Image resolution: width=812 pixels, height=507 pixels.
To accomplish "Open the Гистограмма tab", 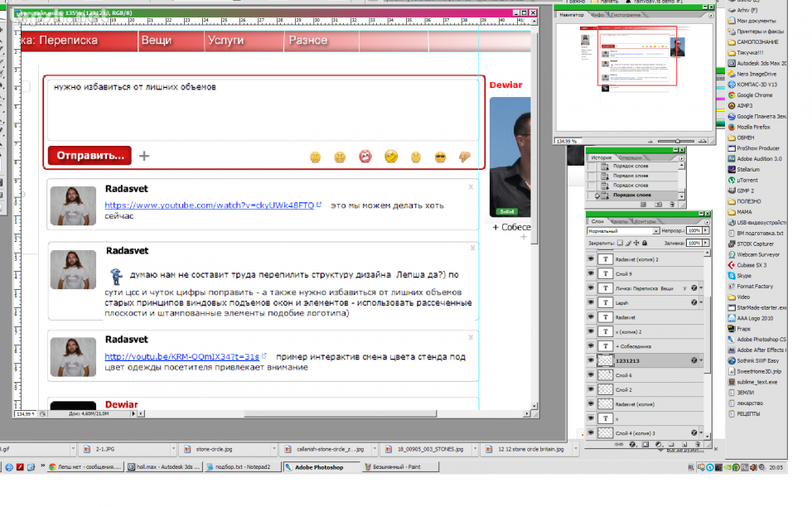I will (628, 14).
